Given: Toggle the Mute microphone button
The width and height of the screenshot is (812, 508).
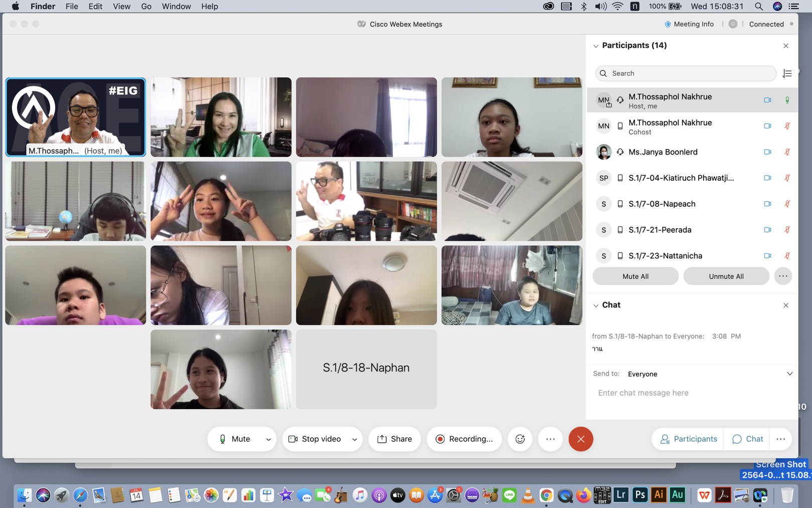Looking at the screenshot, I should coord(235,439).
